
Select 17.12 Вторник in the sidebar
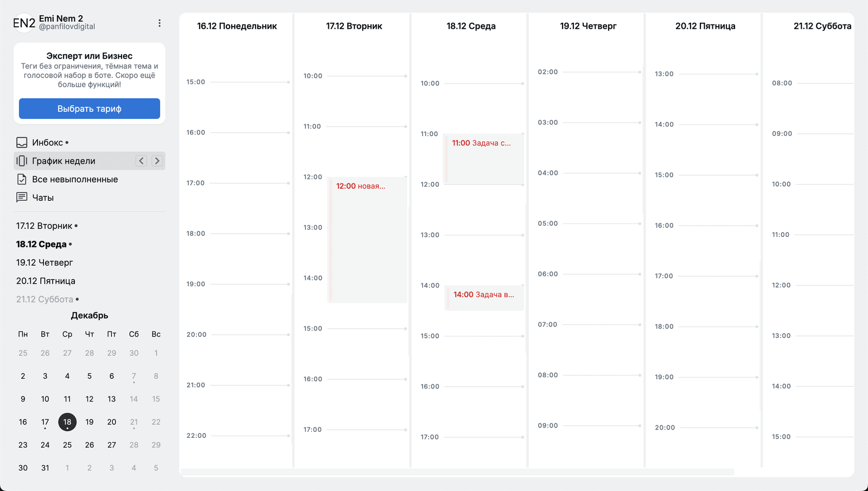44,226
